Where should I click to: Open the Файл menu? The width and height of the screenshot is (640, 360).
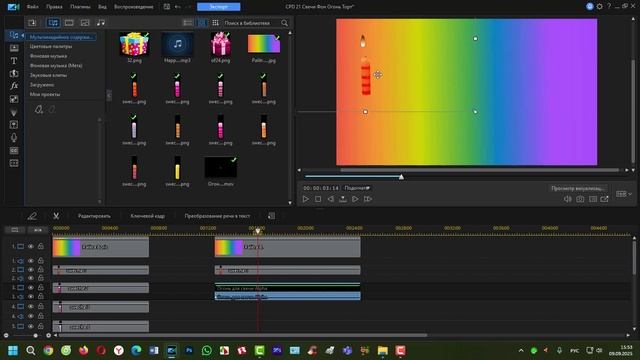pyautogui.click(x=33, y=7)
